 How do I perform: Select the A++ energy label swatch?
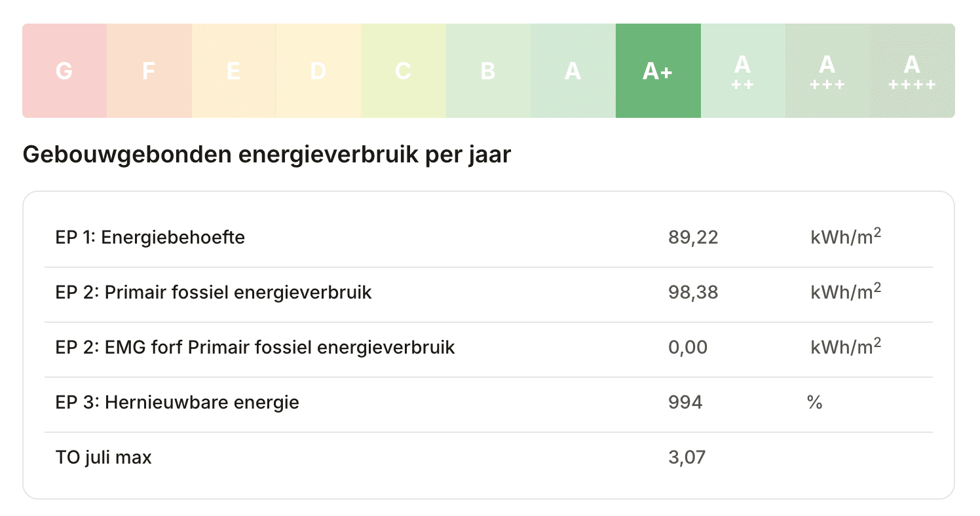point(743,71)
